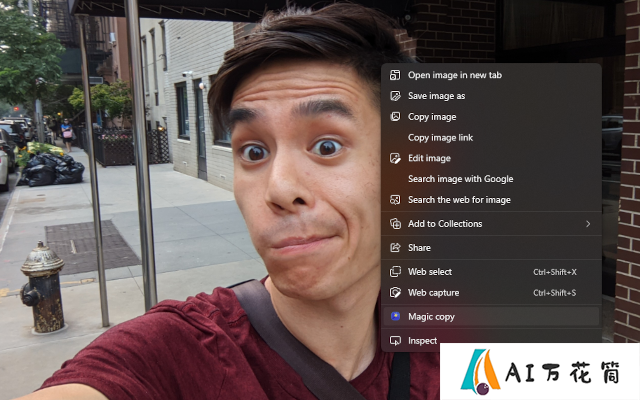Click the Web select label

430,272
